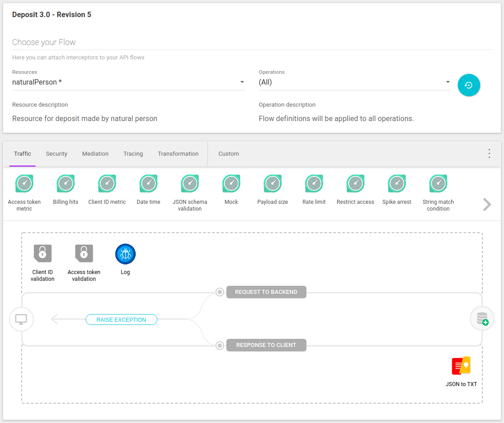Screen dimensions: 504x423
Task: Select the Payload size interceptor
Action: click(273, 184)
